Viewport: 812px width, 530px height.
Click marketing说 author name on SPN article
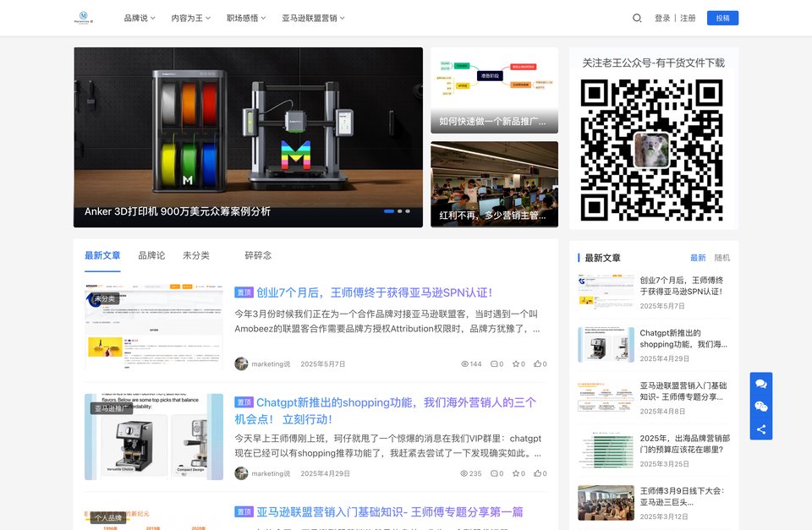click(271, 363)
